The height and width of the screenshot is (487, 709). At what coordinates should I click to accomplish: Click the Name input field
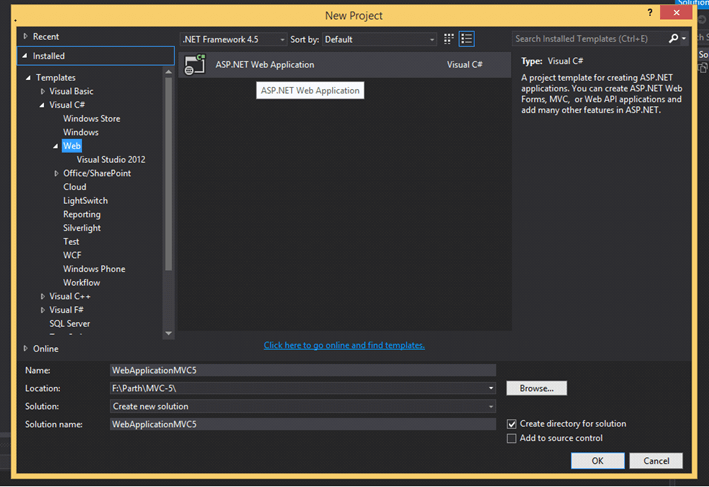click(303, 370)
